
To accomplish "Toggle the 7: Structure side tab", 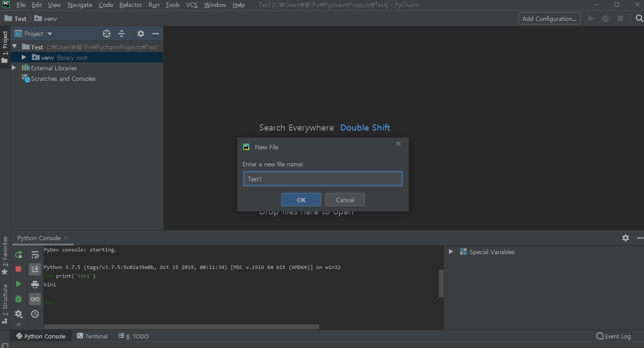I will 5,303.
